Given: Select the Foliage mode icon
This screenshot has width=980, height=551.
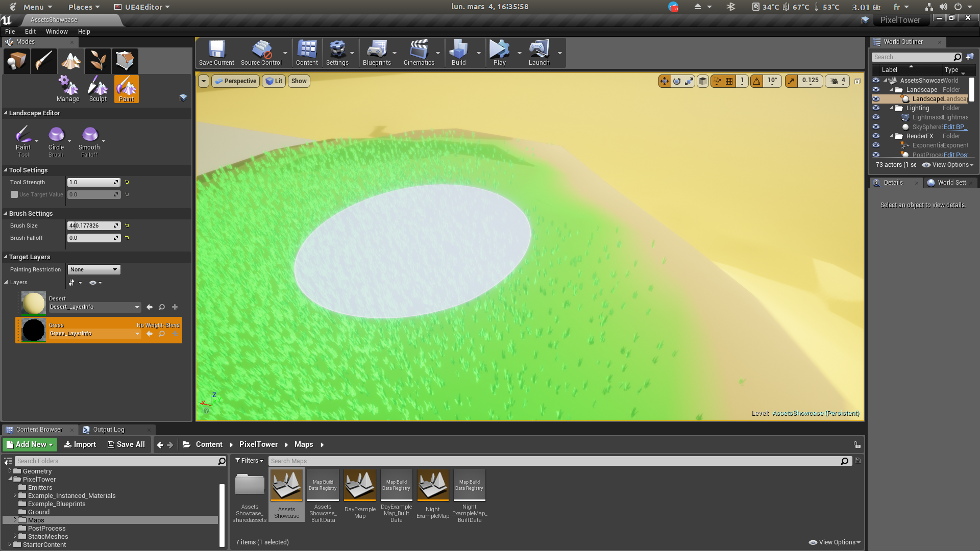Looking at the screenshot, I should click(x=98, y=61).
